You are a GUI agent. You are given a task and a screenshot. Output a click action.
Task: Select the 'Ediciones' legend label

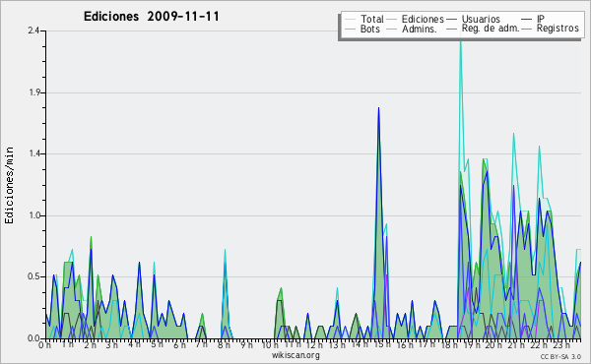click(423, 19)
